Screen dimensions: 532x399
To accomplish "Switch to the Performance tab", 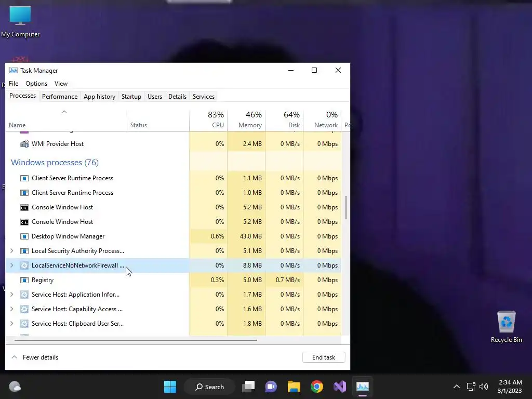I will (60, 97).
